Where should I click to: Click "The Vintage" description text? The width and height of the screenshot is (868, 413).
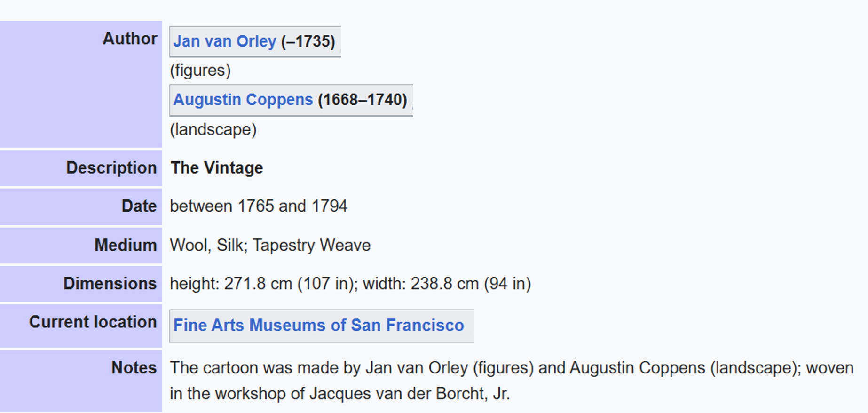[x=217, y=168]
